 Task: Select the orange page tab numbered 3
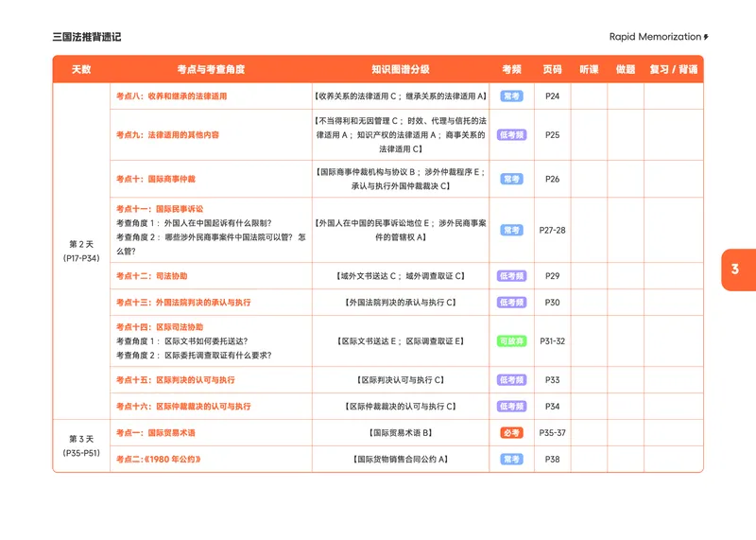pyautogui.click(x=739, y=270)
